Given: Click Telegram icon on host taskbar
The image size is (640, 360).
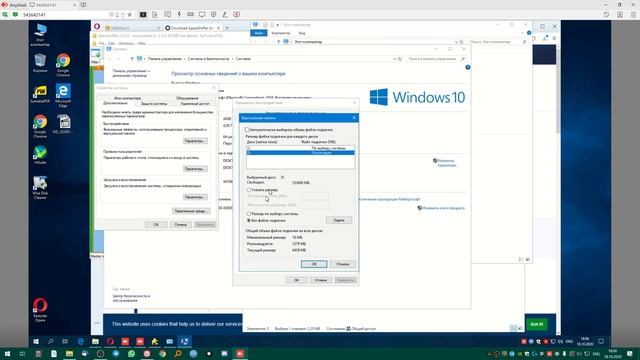Looking at the screenshot, I should [116, 354].
